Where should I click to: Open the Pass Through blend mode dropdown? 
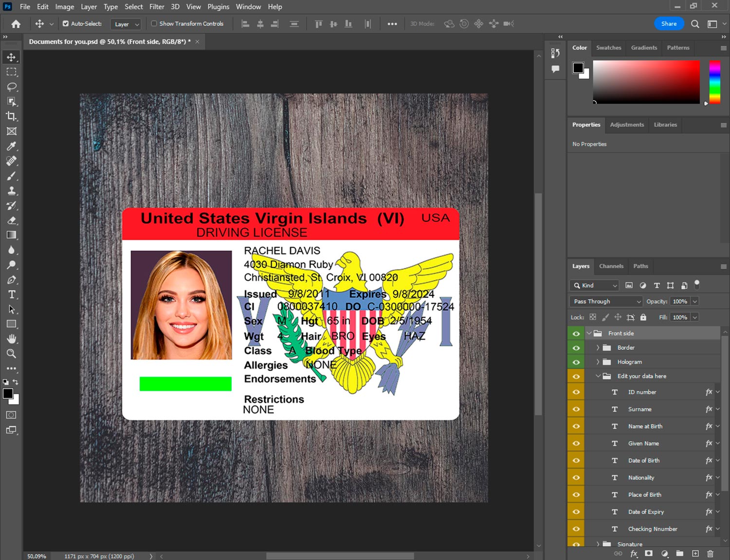click(x=606, y=302)
